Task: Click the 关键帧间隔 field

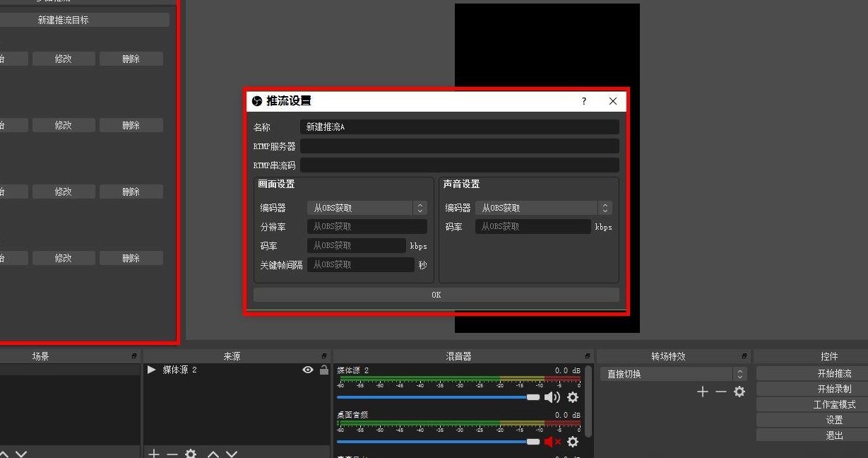Action: (360, 265)
